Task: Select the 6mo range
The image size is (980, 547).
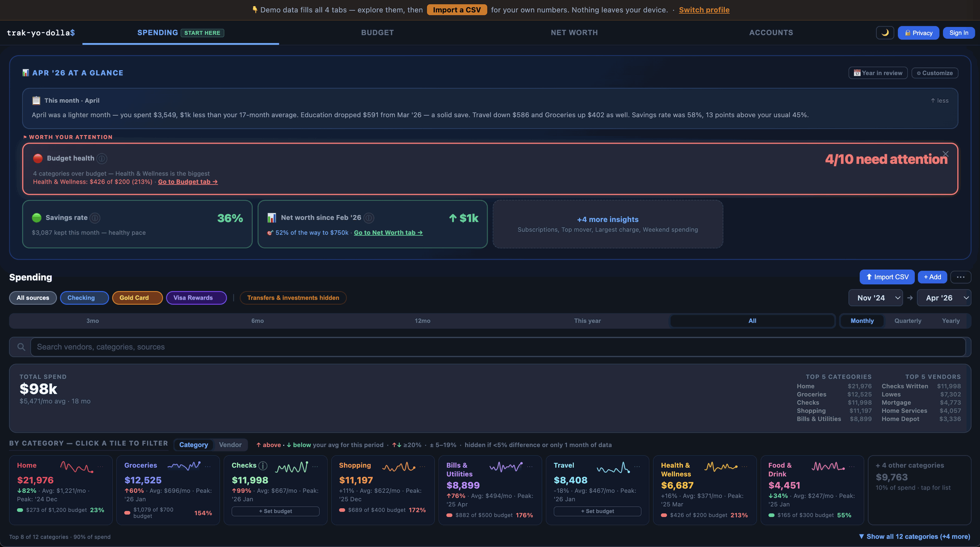Action: click(258, 321)
